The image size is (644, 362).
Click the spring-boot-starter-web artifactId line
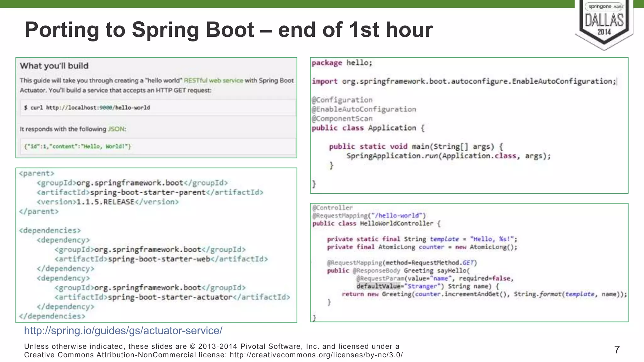point(161,259)
